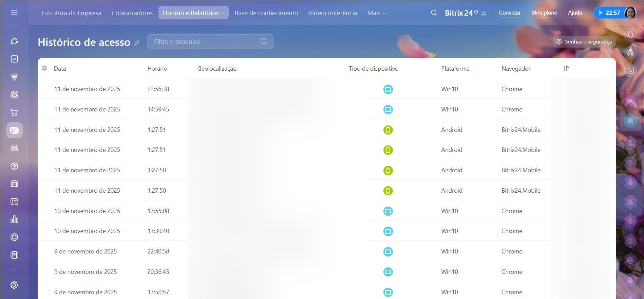
Task: Open the bar chart analytics icon
Action: (x=14, y=219)
